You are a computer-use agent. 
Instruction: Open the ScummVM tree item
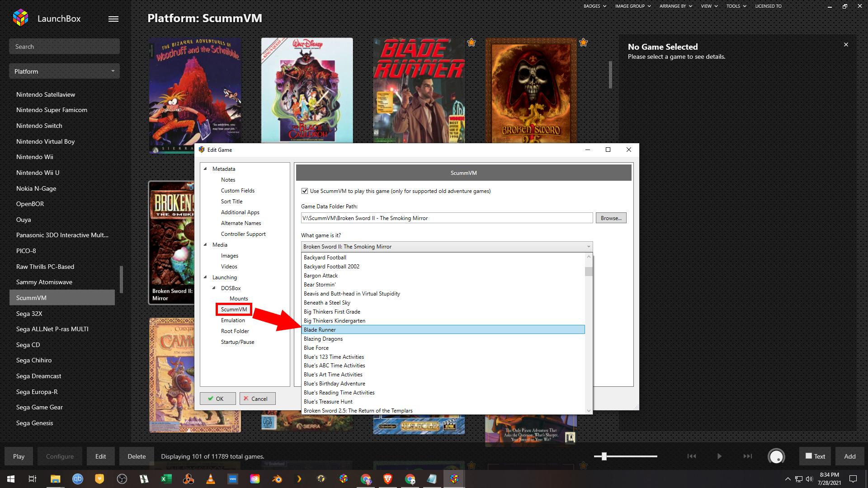(234, 310)
